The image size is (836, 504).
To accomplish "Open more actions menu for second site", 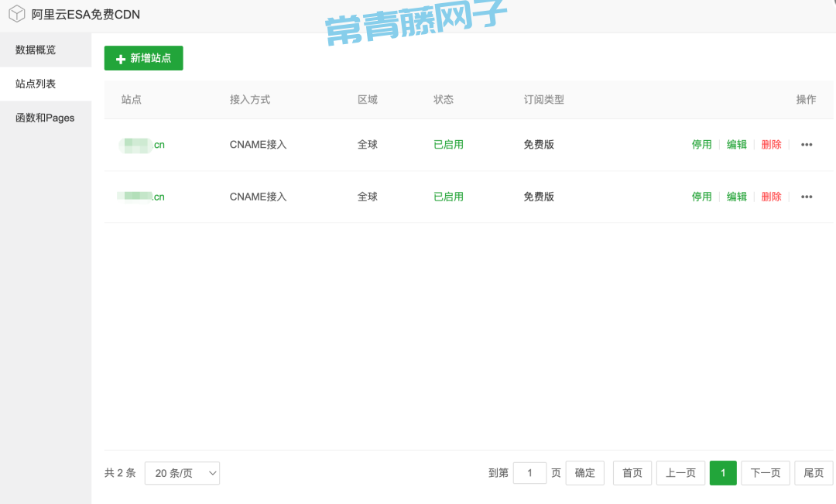I will click(807, 197).
